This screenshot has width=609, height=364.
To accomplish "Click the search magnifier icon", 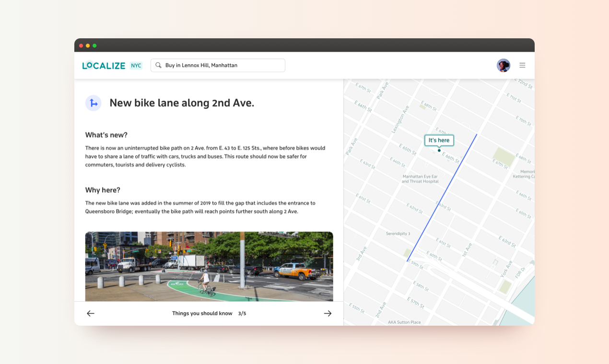I will point(159,65).
